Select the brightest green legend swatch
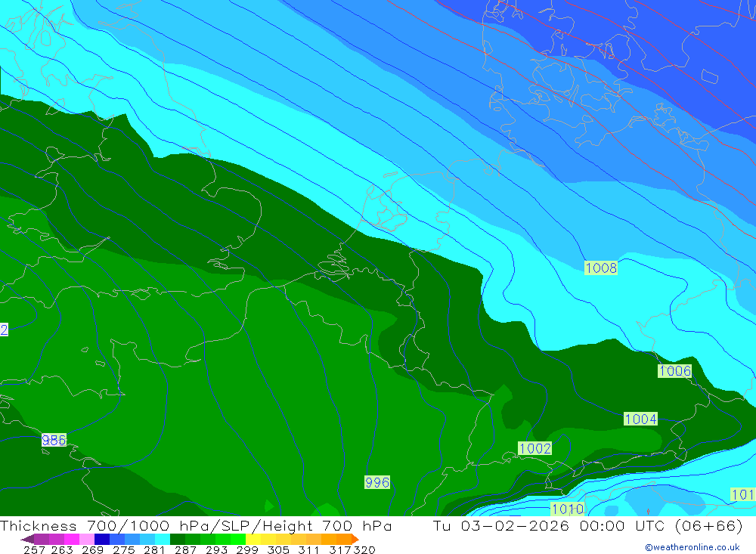This screenshot has width=756, height=554. (237, 539)
